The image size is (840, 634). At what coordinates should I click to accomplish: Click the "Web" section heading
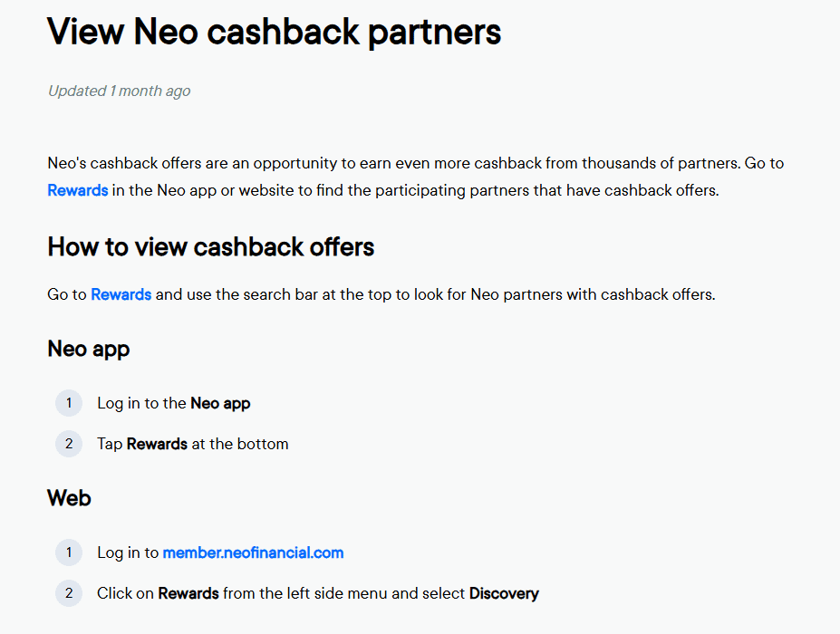[x=69, y=498]
